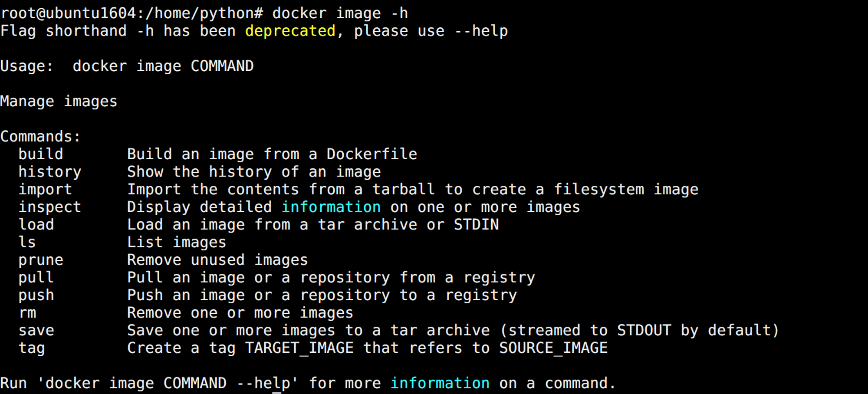Click the 'rm' command entry
Viewport: 868px width, 394px height.
[27, 313]
